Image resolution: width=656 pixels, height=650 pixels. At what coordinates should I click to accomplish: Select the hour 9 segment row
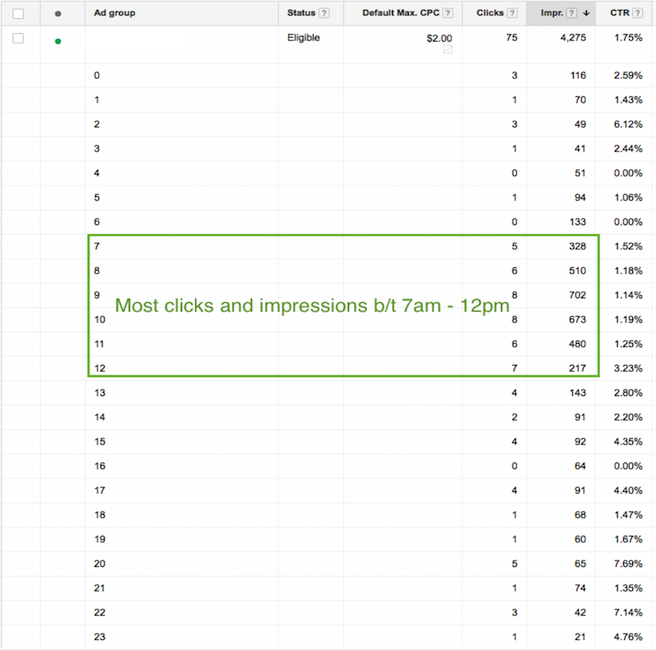point(96,294)
